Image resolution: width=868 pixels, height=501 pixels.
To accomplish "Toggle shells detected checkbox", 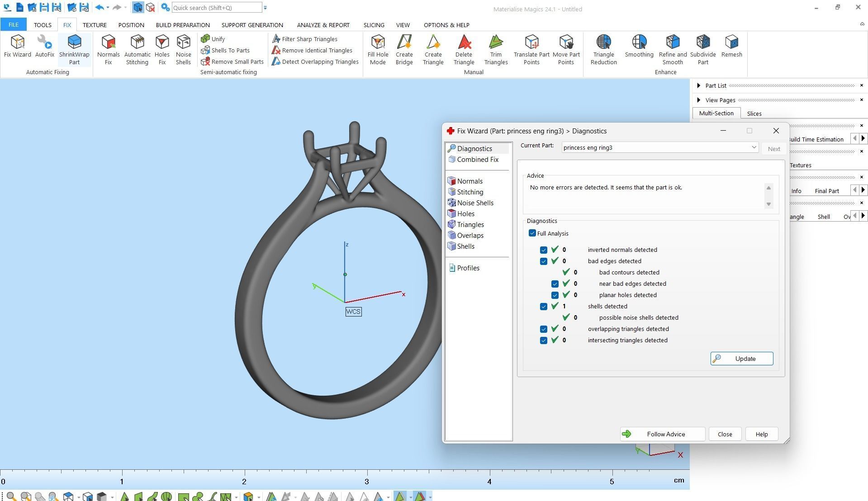I will 544,306.
